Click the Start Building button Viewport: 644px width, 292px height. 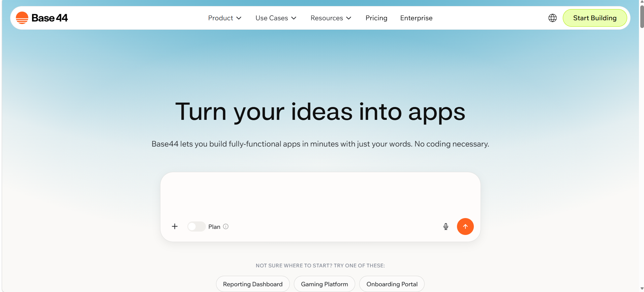coord(595,18)
